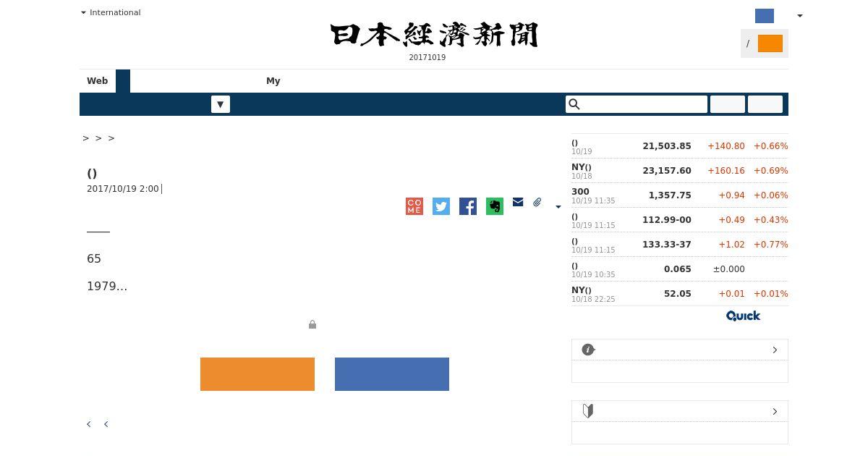This screenshot has height=456, width=868.
Task: Click the large orange button below article
Action: 258,374
